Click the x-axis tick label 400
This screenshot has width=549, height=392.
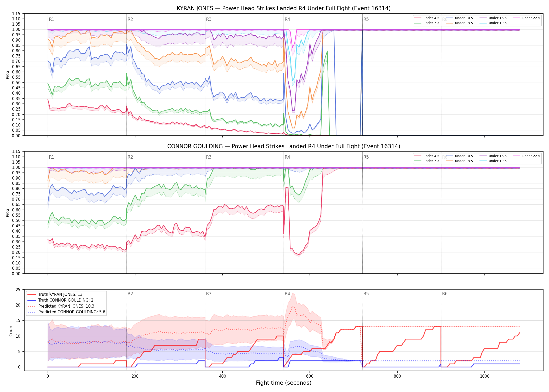click(222, 376)
